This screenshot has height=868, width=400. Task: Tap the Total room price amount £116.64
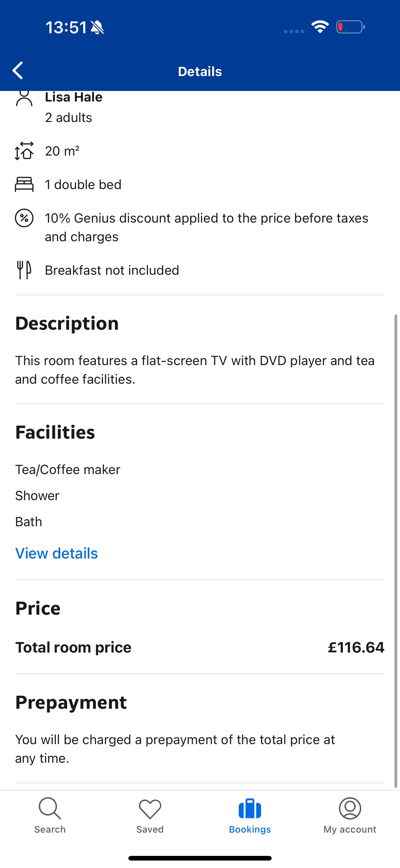pos(356,647)
